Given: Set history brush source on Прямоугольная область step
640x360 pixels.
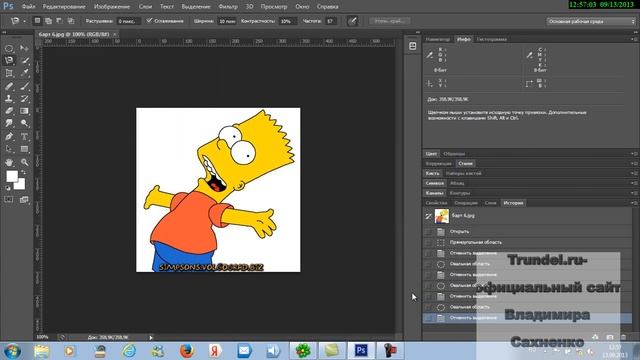Looking at the screenshot, I should tap(429, 242).
